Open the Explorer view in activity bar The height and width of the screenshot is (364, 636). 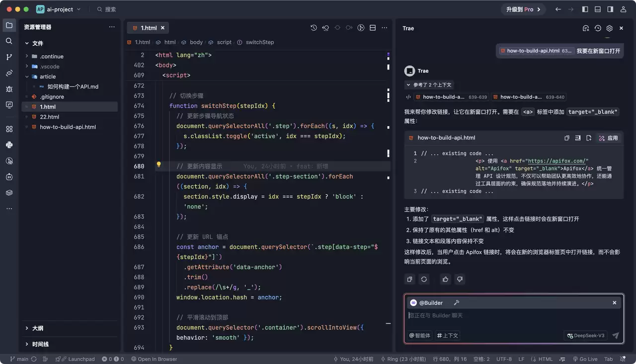9,25
